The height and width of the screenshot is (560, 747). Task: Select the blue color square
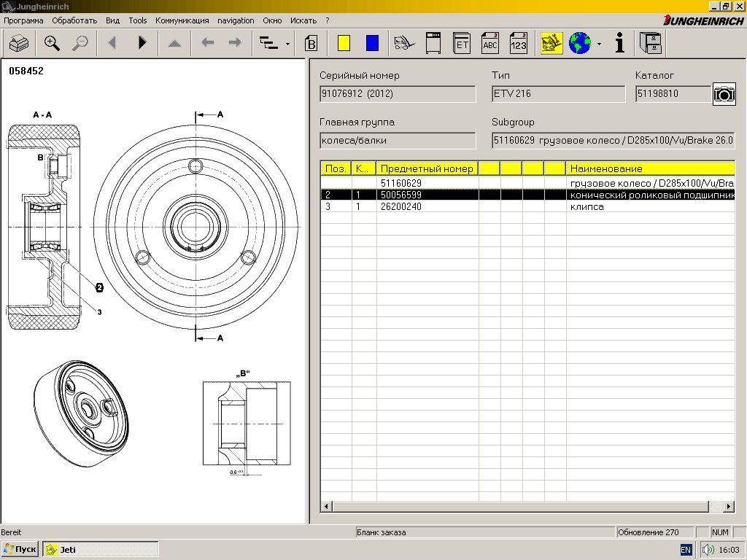(372, 43)
